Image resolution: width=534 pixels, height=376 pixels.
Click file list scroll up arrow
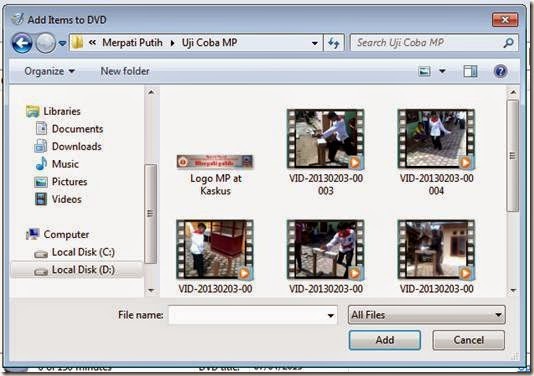click(513, 92)
